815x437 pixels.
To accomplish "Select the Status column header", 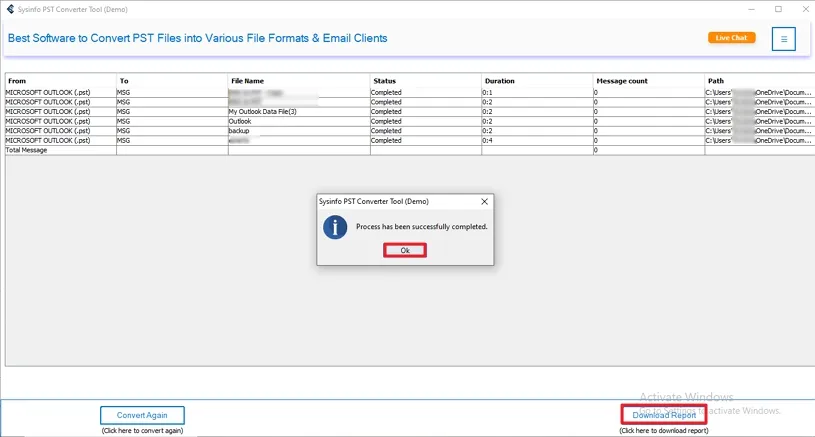I will click(426, 81).
